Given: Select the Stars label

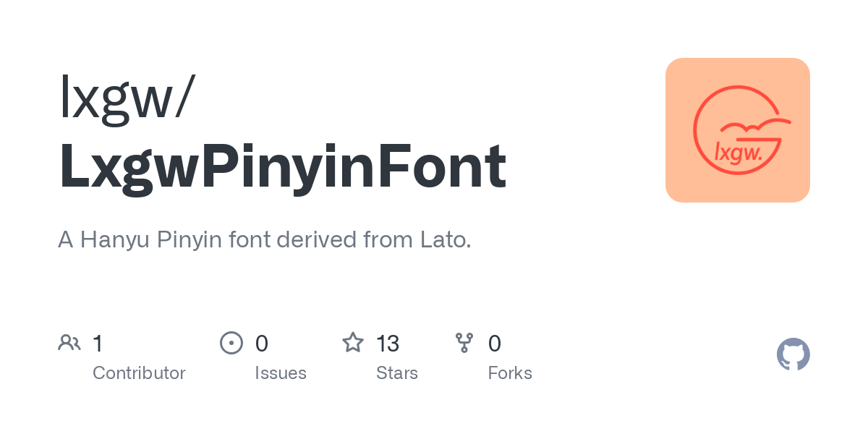Looking at the screenshot, I should click(x=397, y=373).
